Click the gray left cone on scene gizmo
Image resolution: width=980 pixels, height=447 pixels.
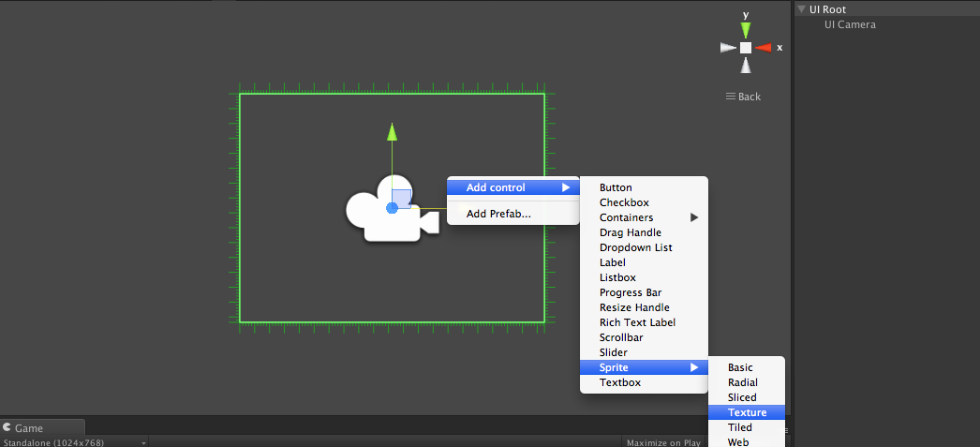click(728, 48)
